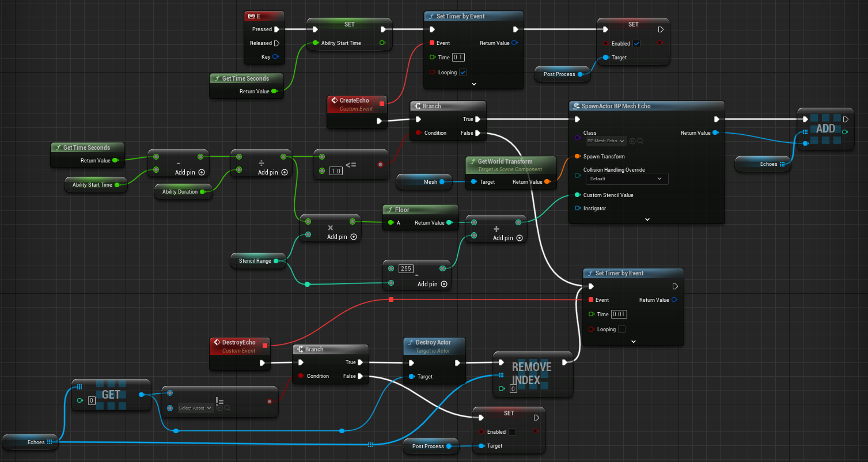Click Add pin on the addition node
The height and width of the screenshot is (462, 868).
(519, 238)
